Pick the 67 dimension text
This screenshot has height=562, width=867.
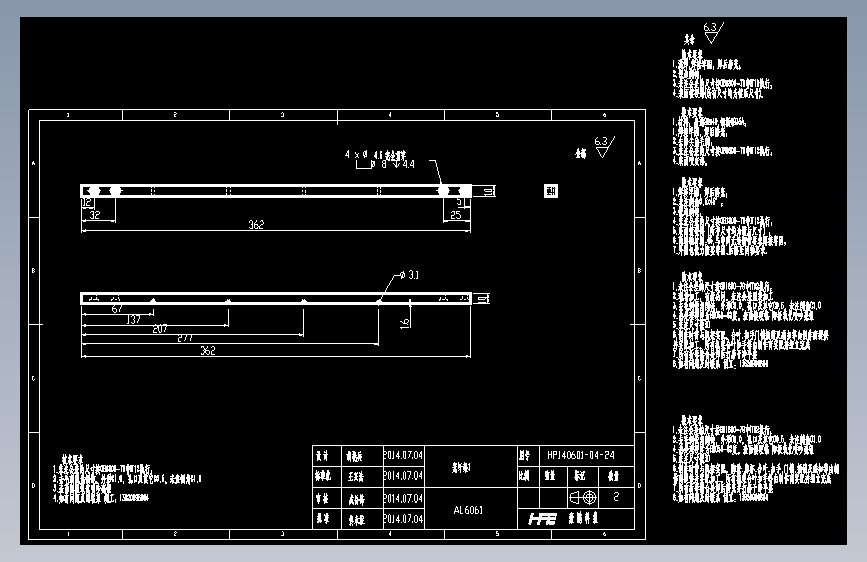[x=117, y=309]
